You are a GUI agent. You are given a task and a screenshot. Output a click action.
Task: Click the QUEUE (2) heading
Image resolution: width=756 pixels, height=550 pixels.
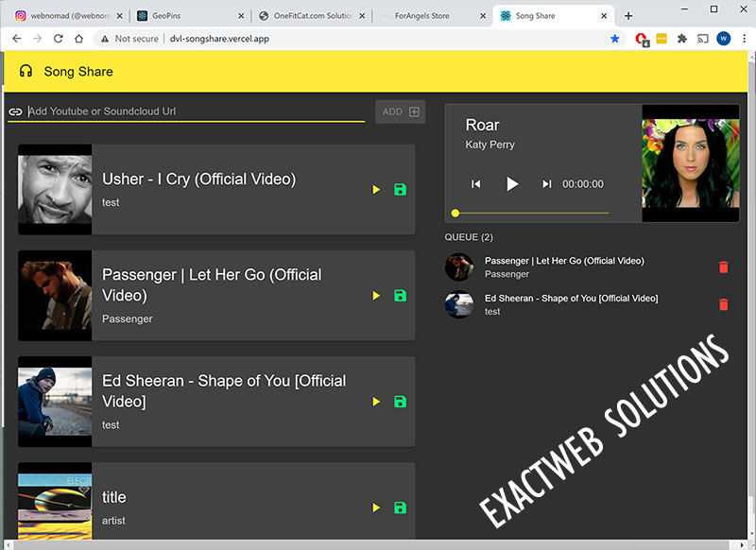point(469,237)
